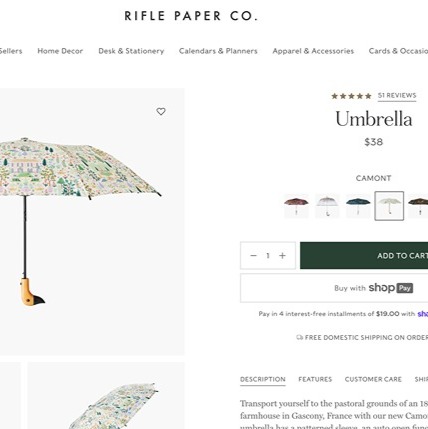Open the 51 Reviews link
This screenshot has height=429, width=428.
(397, 96)
